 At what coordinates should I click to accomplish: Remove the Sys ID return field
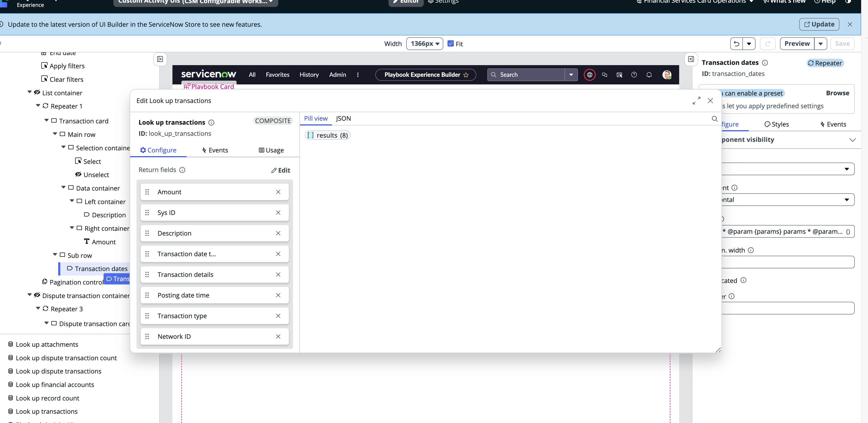(278, 213)
